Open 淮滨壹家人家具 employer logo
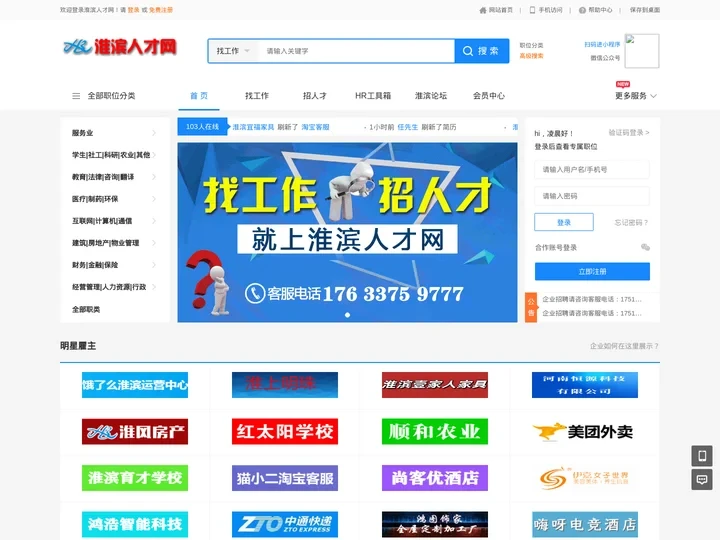Screen dimensions: 720x540 (435, 385)
